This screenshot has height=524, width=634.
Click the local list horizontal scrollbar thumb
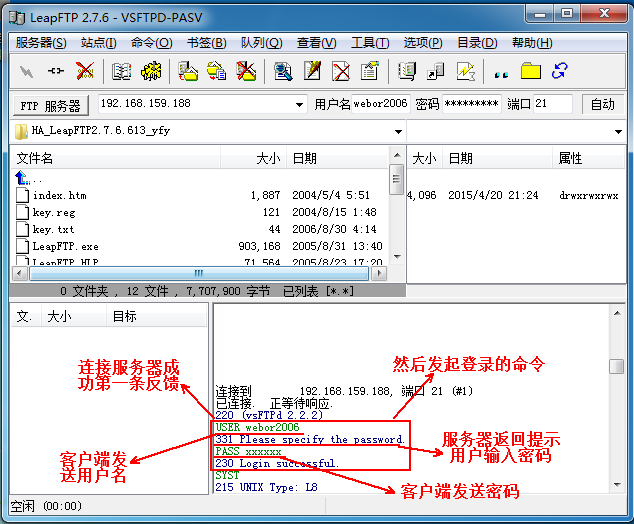point(199,273)
